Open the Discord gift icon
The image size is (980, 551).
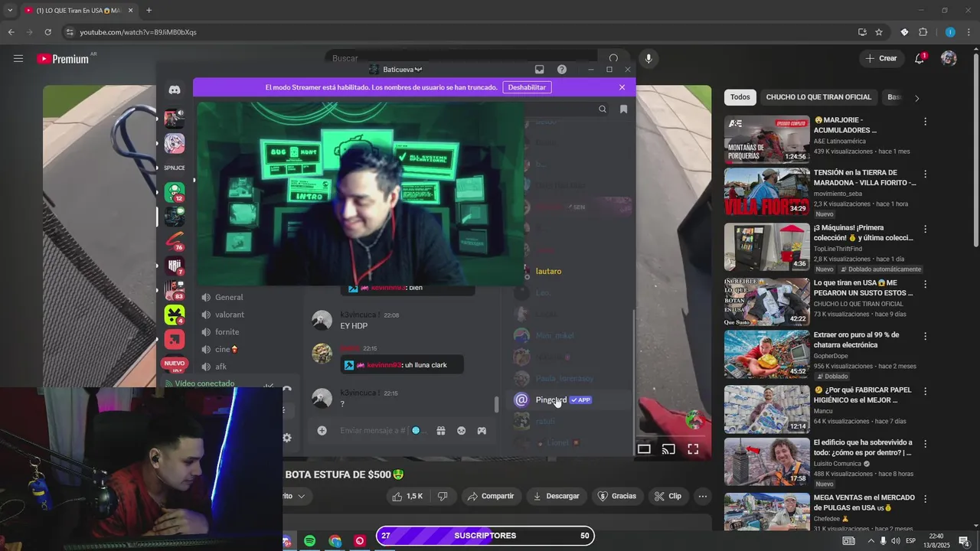pyautogui.click(x=441, y=431)
